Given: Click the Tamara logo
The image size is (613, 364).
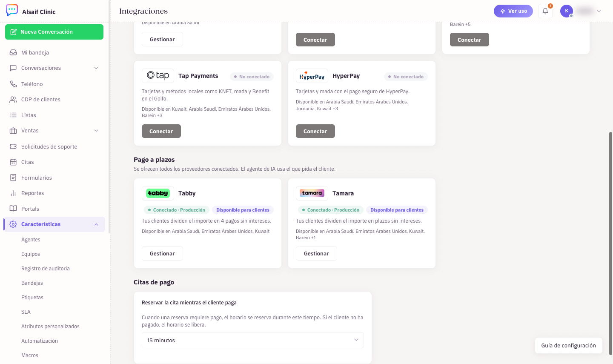Looking at the screenshot, I should point(312,193).
